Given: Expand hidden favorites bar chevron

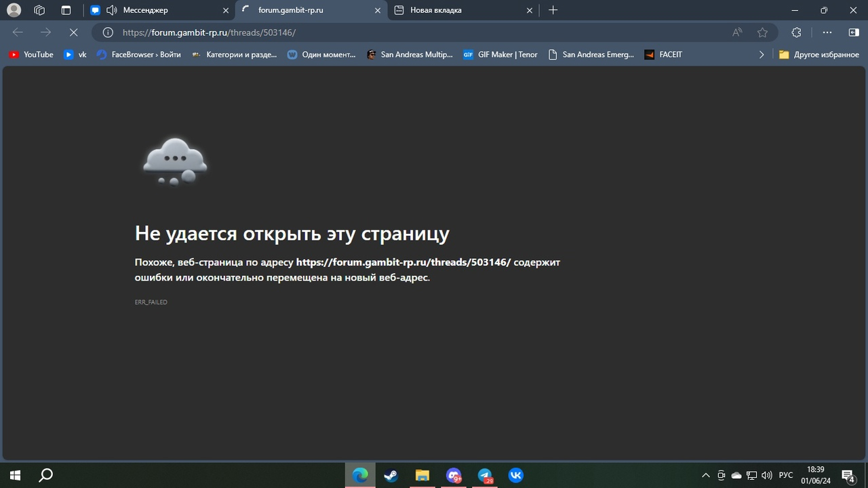Looking at the screenshot, I should coord(762,54).
